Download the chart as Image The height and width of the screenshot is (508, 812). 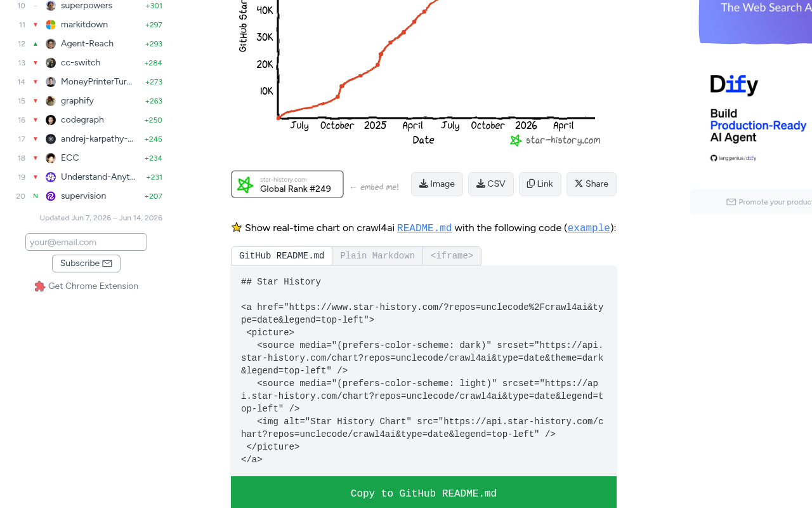click(x=437, y=184)
